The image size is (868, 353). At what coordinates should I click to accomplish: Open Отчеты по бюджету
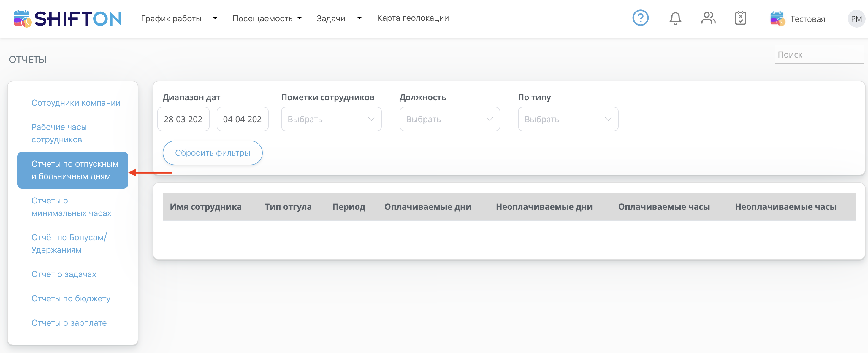(71, 298)
